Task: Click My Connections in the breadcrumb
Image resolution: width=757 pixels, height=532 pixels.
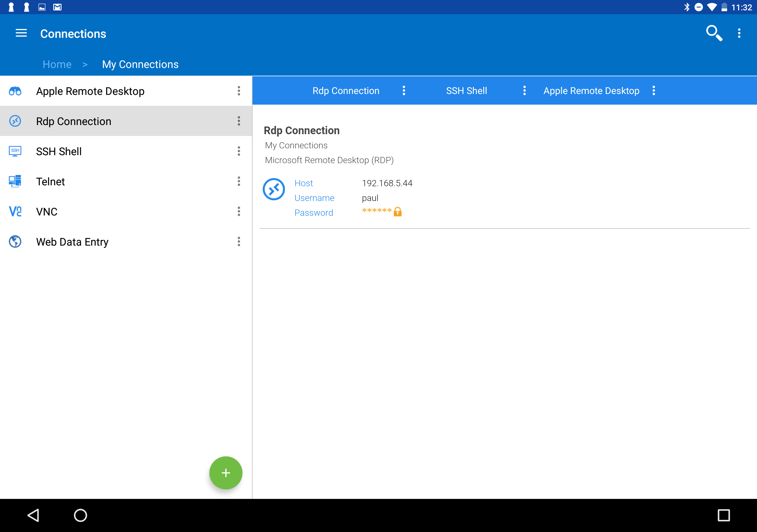Action: pyautogui.click(x=140, y=64)
